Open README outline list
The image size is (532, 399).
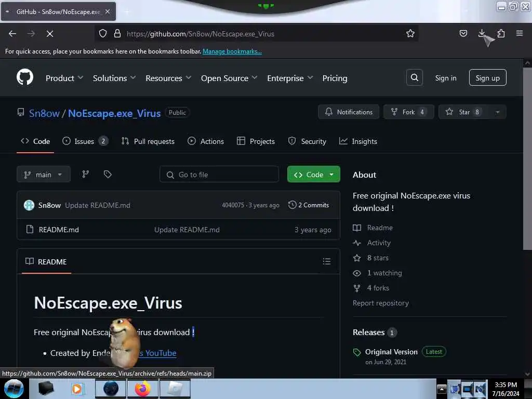coord(326,261)
